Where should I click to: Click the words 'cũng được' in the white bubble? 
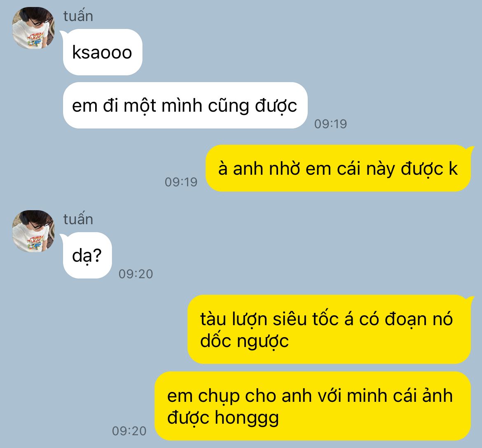253,106
